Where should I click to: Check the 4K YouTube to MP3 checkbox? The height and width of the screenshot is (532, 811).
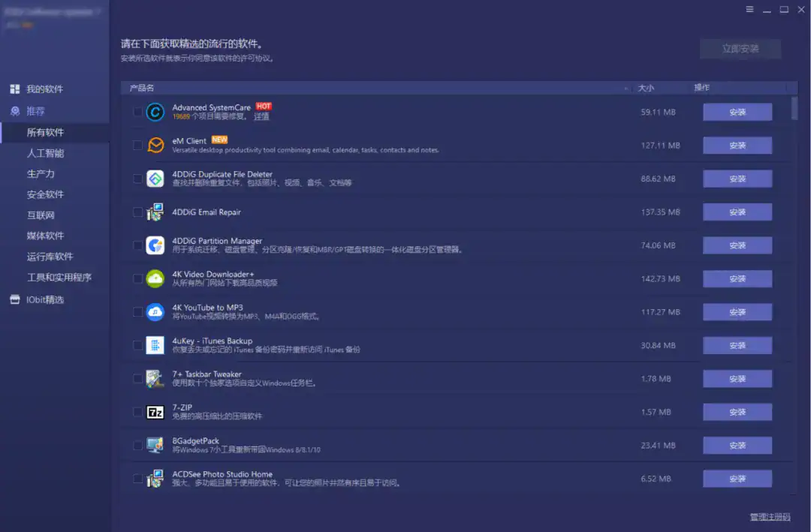coord(137,311)
